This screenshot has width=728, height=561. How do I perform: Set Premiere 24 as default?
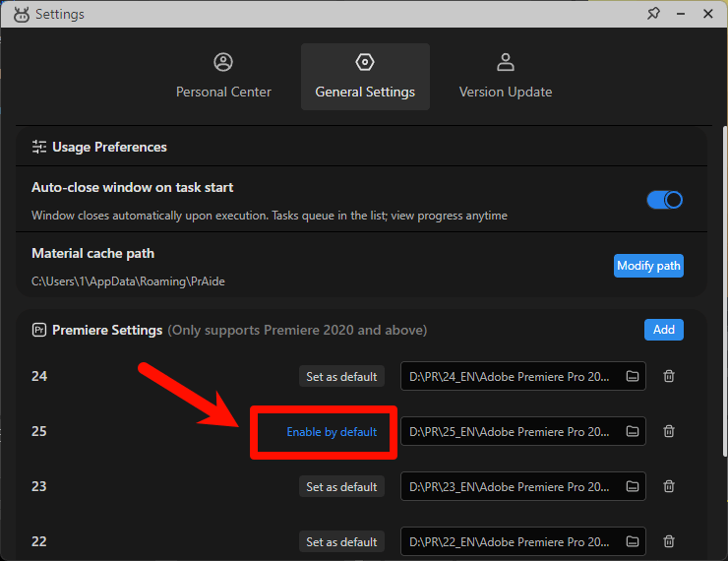tap(341, 376)
